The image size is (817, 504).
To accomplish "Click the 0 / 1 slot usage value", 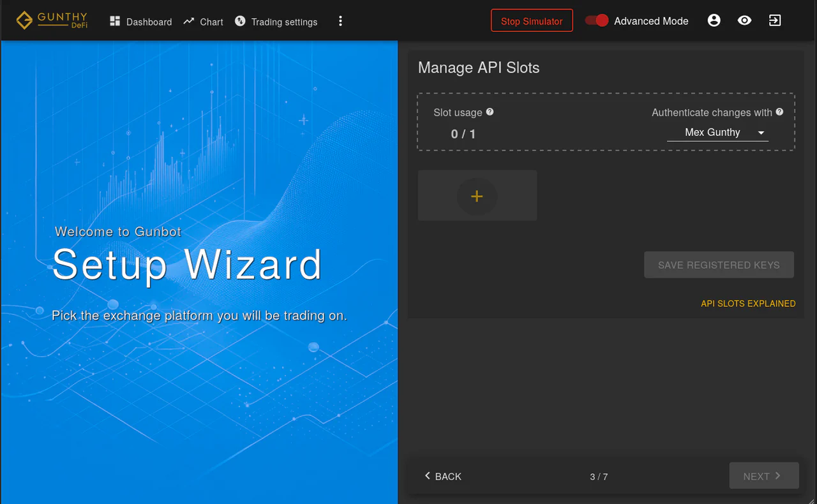I will coord(463,134).
